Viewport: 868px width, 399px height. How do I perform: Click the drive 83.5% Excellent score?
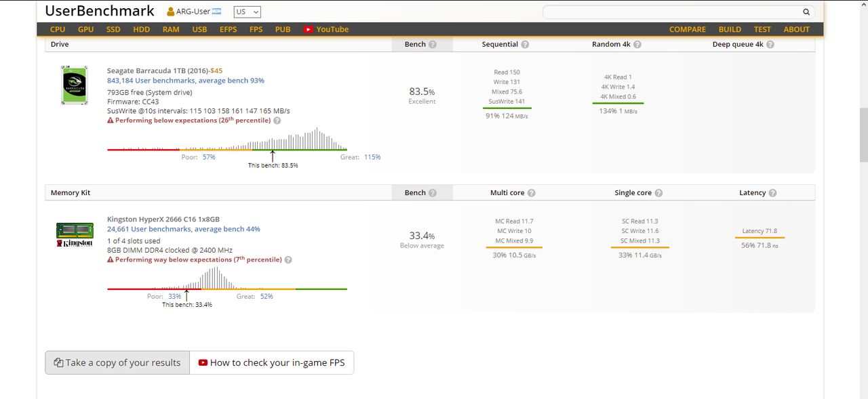422,95
